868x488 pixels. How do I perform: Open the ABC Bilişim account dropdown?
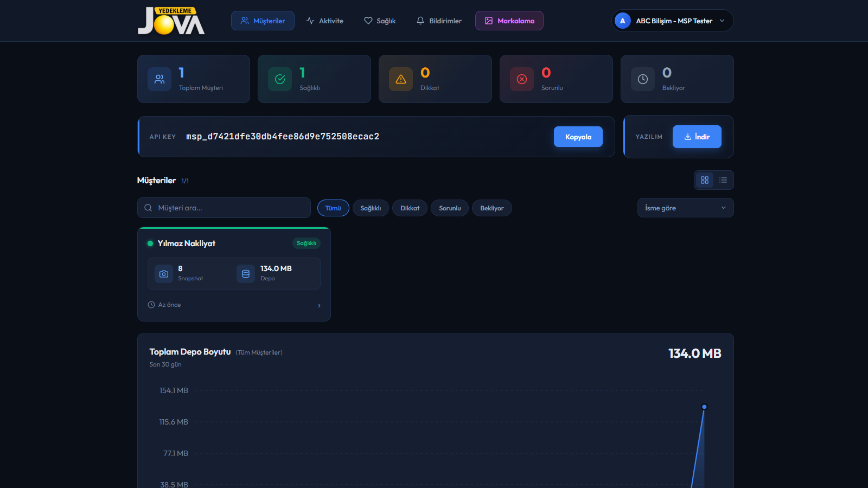(x=673, y=21)
